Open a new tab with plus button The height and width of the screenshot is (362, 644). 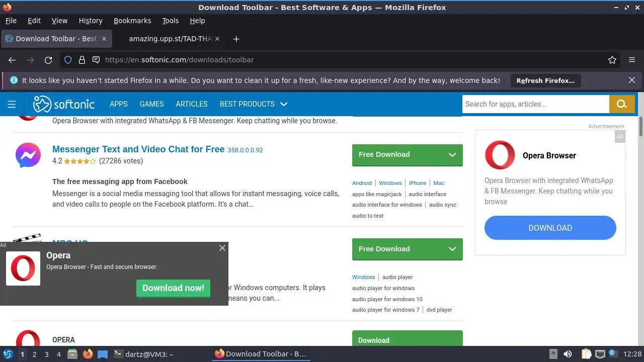coord(236,39)
